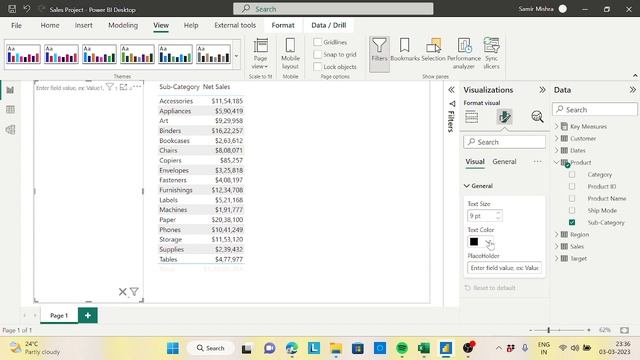Save the report with the save icon
This screenshot has height=360, width=640.
[12, 9]
